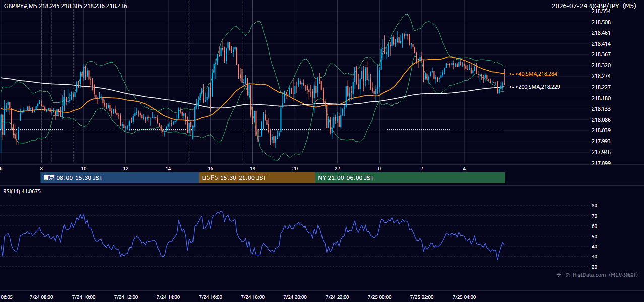Click price axis value 218.508
This screenshot has width=644, height=302.
pyautogui.click(x=601, y=22)
